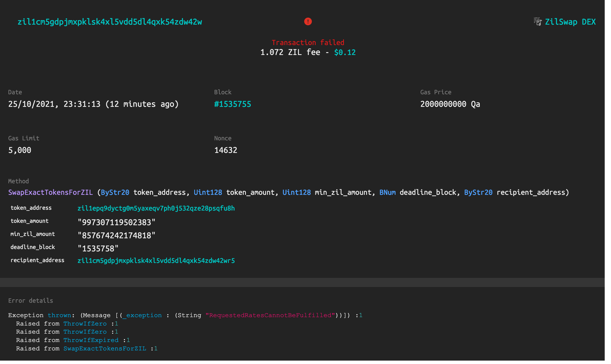Image resolution: width=611 pixels, height=364 pixels.
Task: Click the SwapExactTokensForZIL method name
Action: [50, 192]
